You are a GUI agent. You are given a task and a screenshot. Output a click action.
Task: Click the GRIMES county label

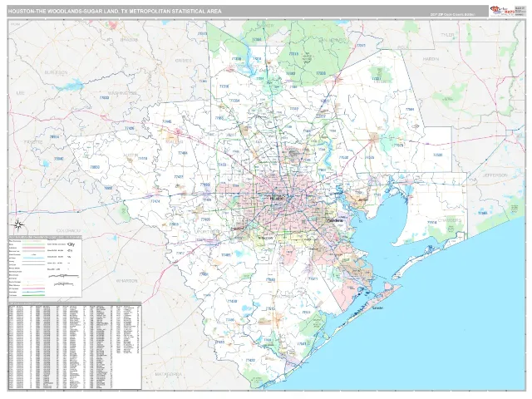click(x=184, y=61)
